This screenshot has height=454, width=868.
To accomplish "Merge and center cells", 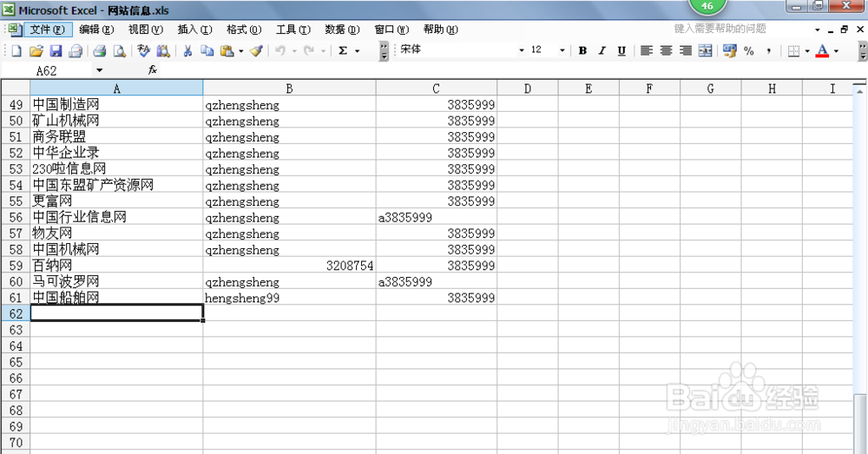I will pos(705,51).
